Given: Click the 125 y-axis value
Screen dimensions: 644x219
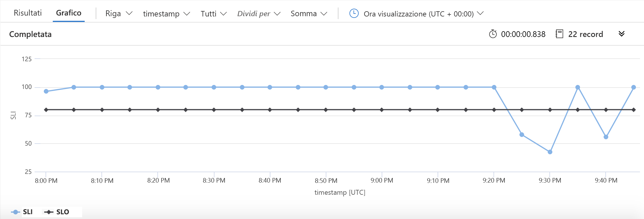Looking at the screenshot, I should tap(27, 59).
